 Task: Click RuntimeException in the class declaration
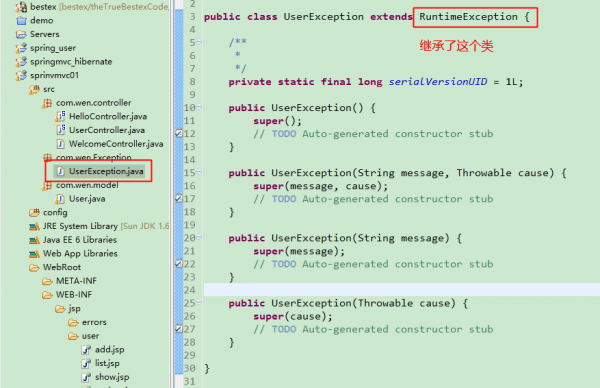click(x=468, y=17)
